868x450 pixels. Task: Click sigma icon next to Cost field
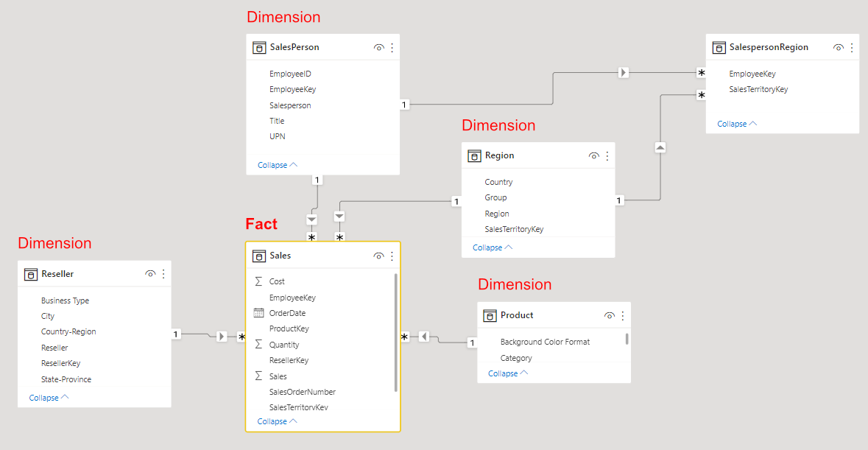click(x=258, y=281)
